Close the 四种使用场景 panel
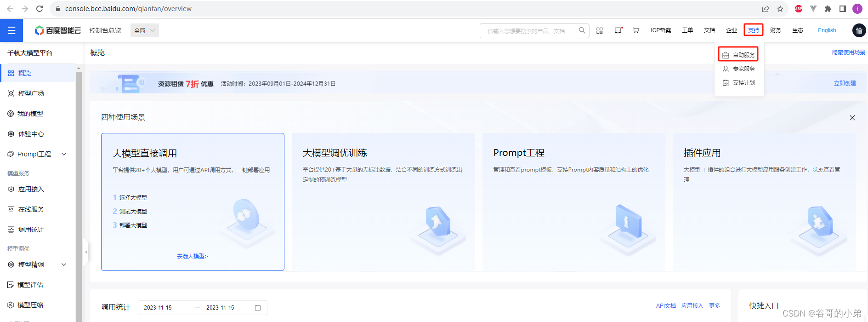Viewport: 868px width, 322px height. point(852,118)
